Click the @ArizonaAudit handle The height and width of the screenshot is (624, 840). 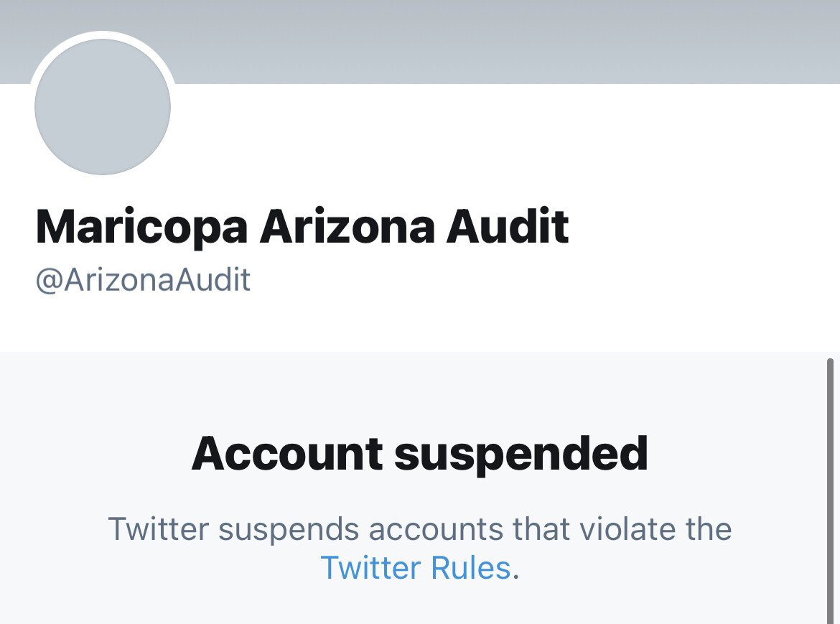[x=143, y=280]
